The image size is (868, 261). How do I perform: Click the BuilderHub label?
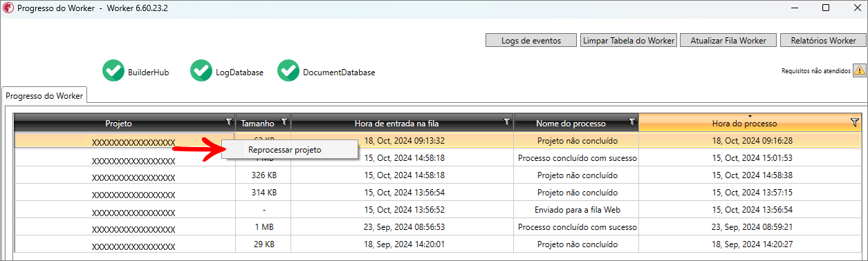[148, 72]
